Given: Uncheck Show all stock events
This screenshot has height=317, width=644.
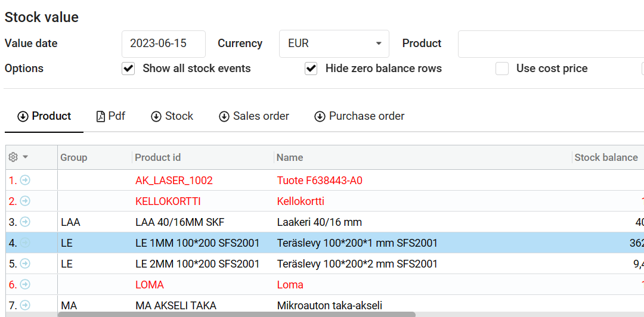Looking at the screenshot, I should click(x=128, y=69).
